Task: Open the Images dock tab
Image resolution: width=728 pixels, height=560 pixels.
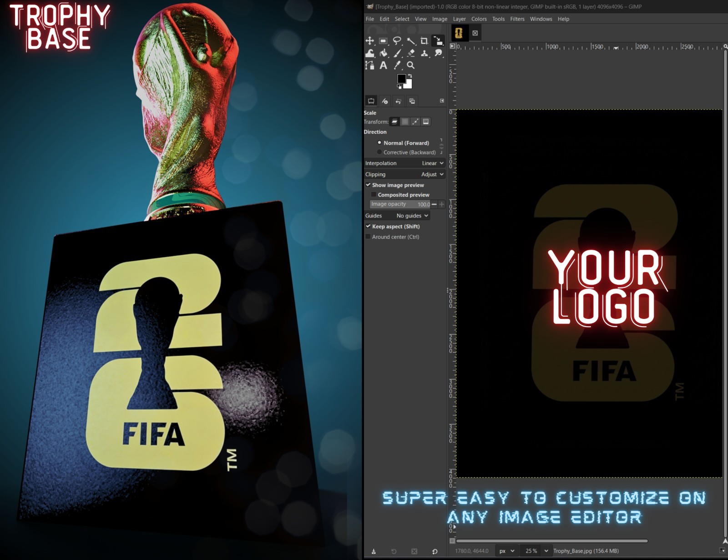Action: [412, 101]
